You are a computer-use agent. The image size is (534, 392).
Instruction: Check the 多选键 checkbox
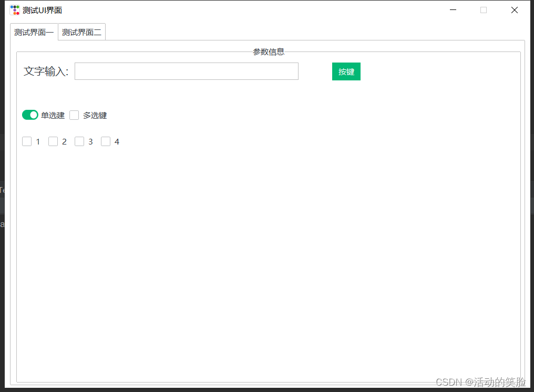click(x=74, y=115)
